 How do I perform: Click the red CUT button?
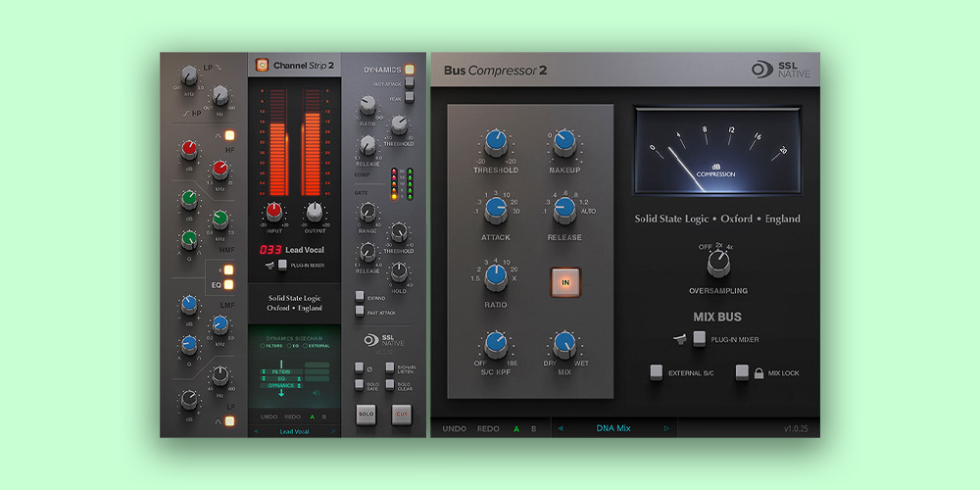402,415
